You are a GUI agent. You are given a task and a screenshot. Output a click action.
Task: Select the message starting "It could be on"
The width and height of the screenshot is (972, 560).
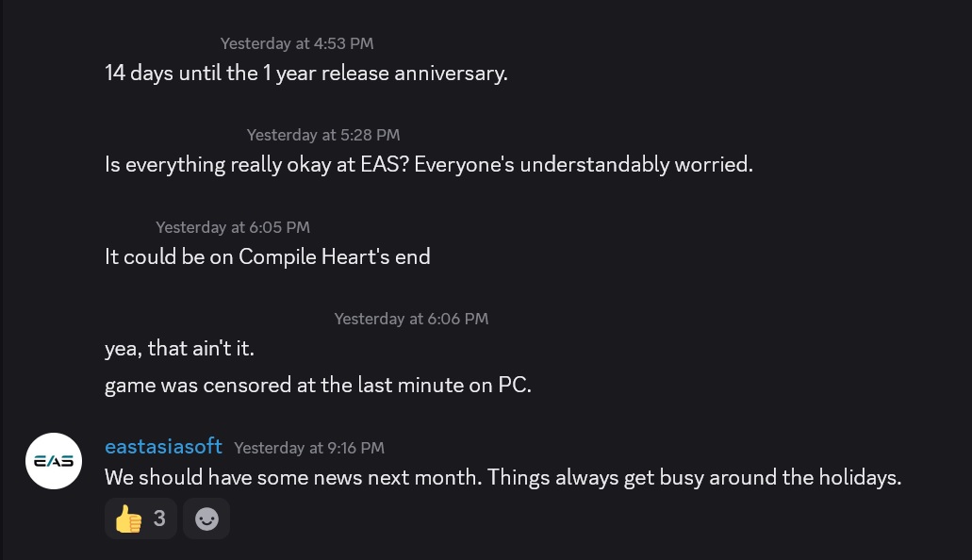point(267,256)
